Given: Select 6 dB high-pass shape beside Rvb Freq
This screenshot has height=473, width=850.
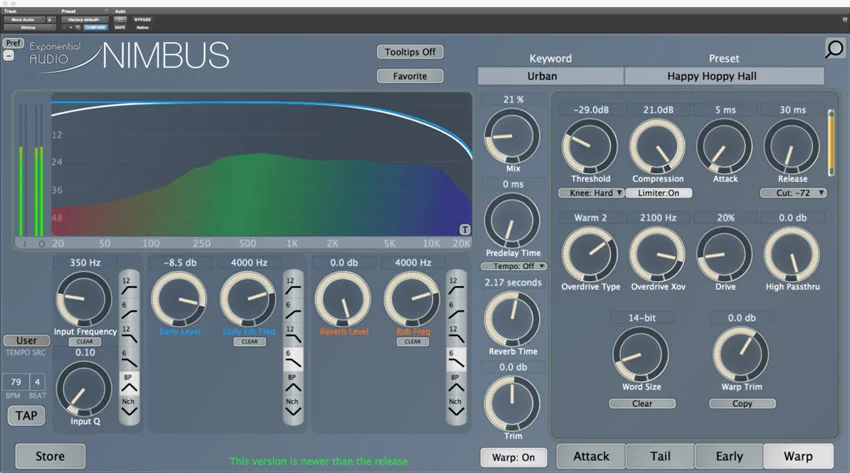Looking at the screenshot, I should 456,310.
